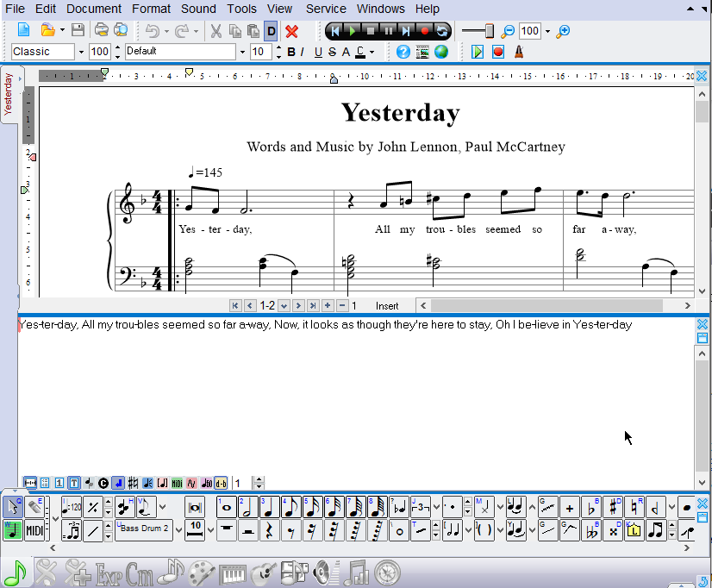Select the arrow pointer tool

13,507
